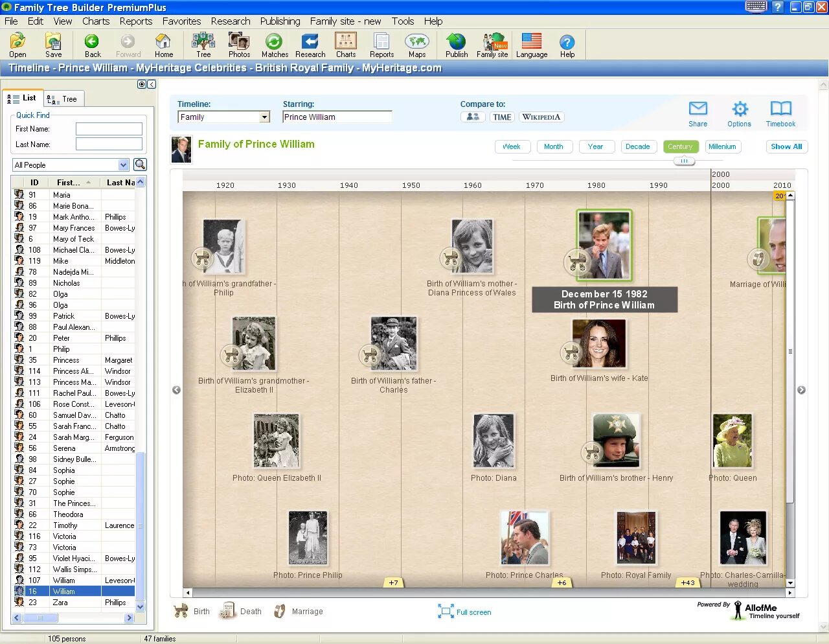This screenshot has height=644, width=829.
Task: Launch Matches from the toolbar
Action: click(x=275, y=45)
